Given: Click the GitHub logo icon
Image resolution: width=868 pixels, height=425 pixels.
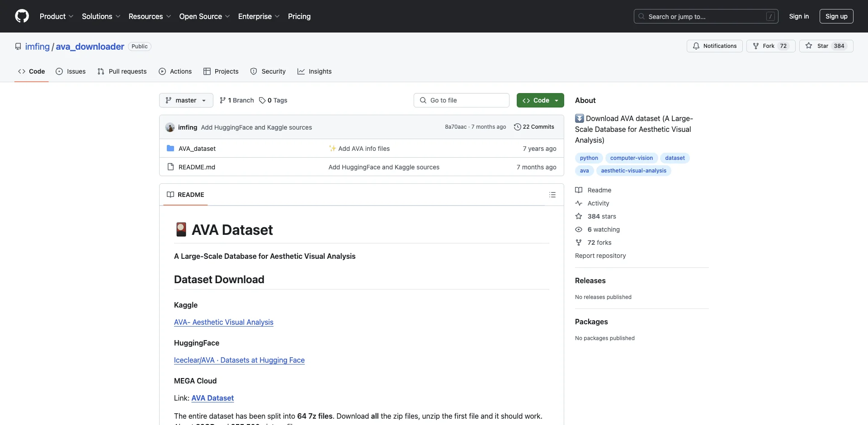Looking at the screenshot, I should tap(22, 16).
